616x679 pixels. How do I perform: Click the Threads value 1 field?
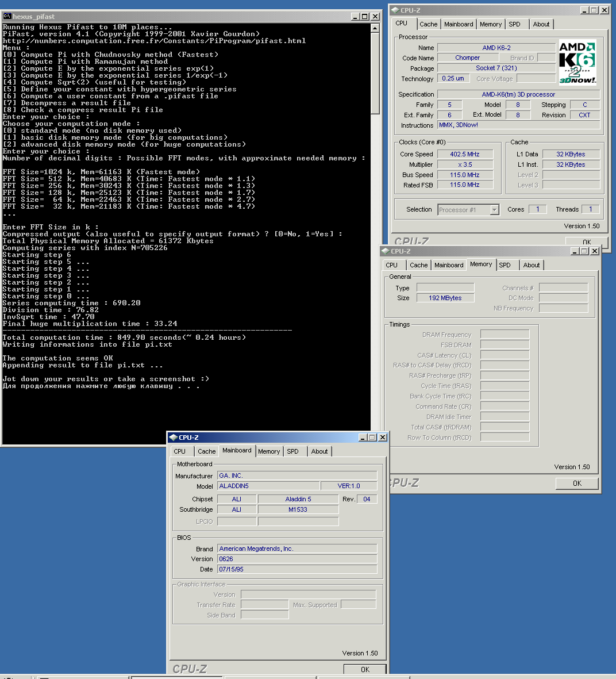591,209
